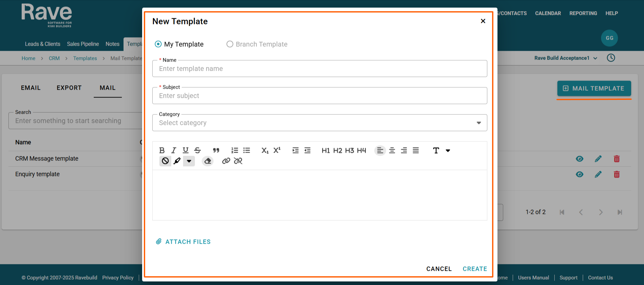Select the no-color highlight swatch

[165, 161]
